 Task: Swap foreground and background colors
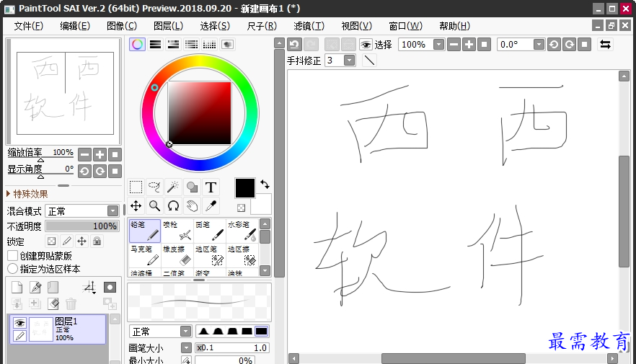click(265, 185)
